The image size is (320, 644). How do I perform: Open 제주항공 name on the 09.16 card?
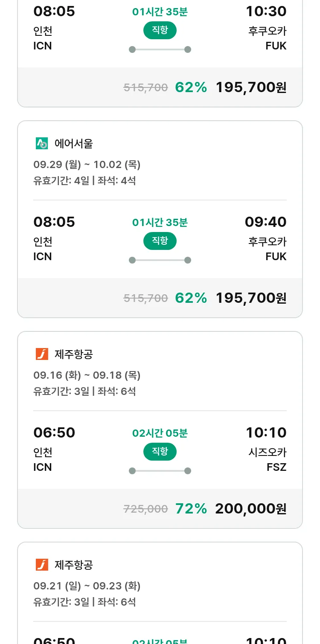click(x=73, y=354)
